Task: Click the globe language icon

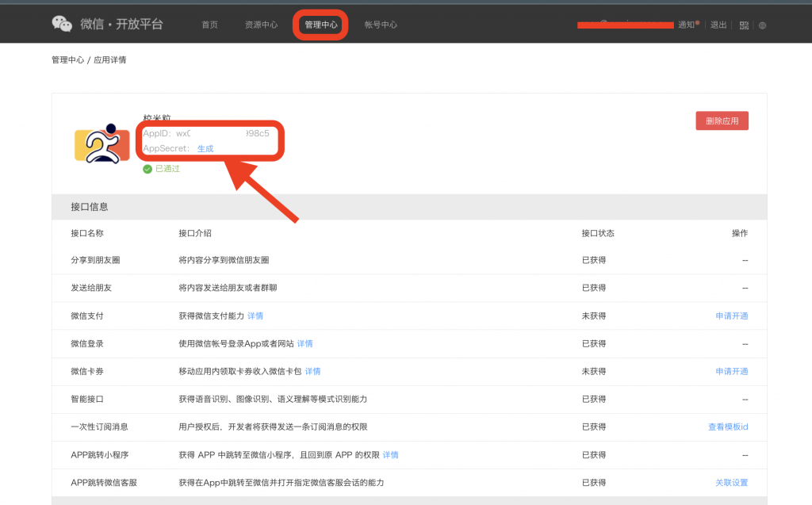Action: (x=763, y=25)
